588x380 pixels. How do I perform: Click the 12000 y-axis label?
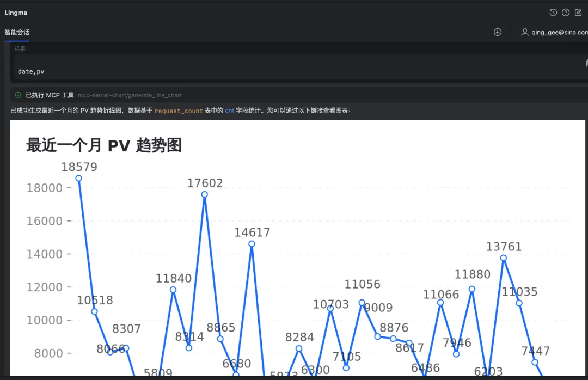[x=44, y=287]
